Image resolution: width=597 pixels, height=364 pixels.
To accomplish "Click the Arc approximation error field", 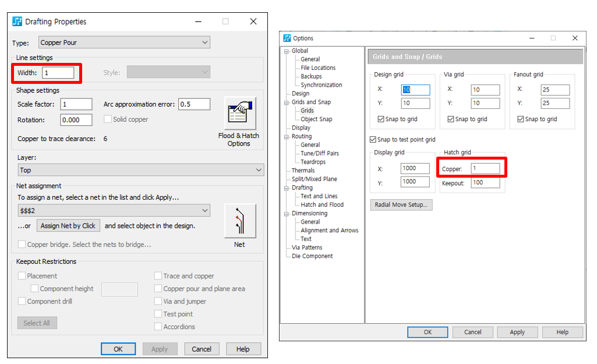I will tap(194, 104).
